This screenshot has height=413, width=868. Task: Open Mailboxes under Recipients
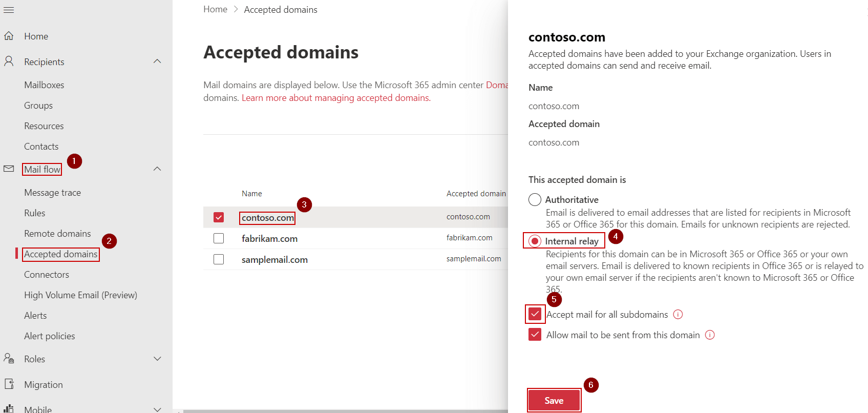[x=44, y=85]
